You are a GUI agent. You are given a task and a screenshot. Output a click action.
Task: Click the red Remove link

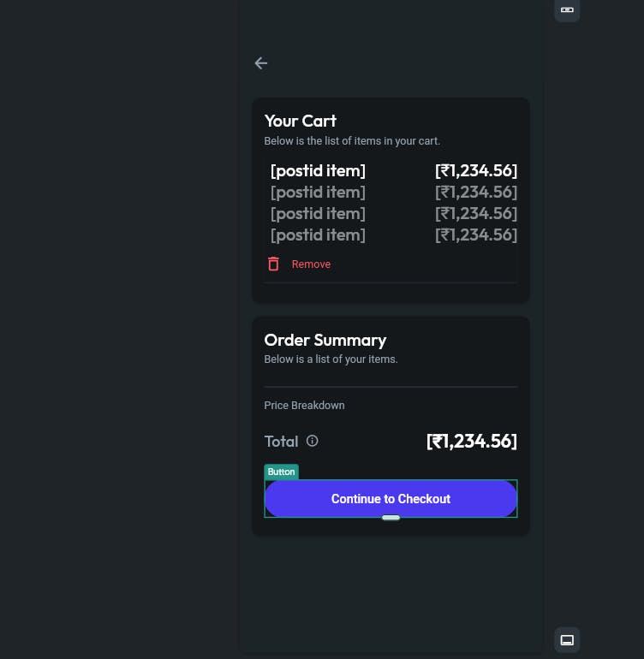tap(311, 264)
